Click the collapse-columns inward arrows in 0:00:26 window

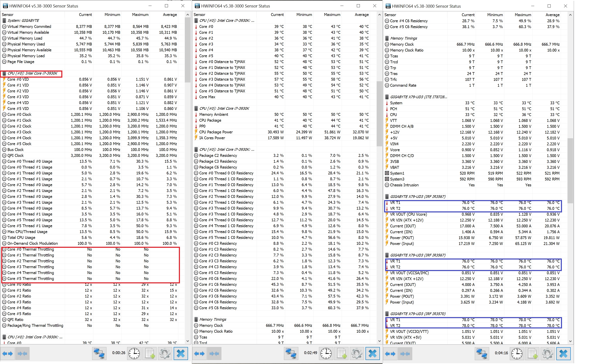[22, 353]
